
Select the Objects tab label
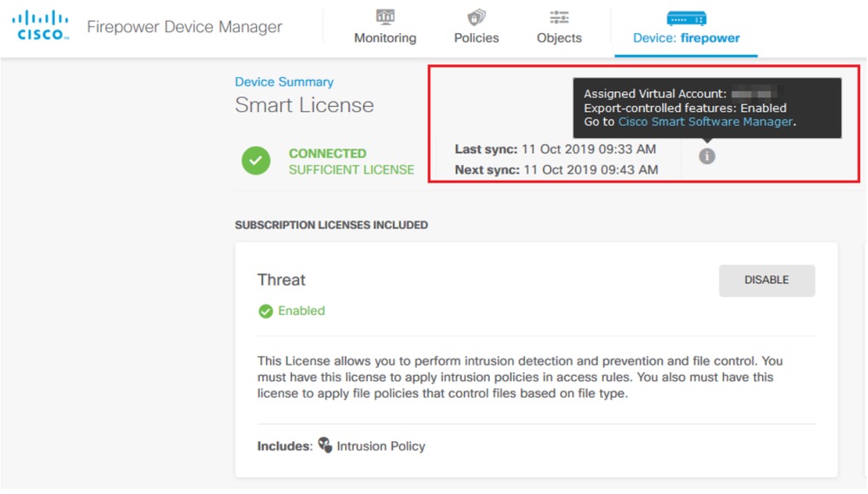(560, 38)
